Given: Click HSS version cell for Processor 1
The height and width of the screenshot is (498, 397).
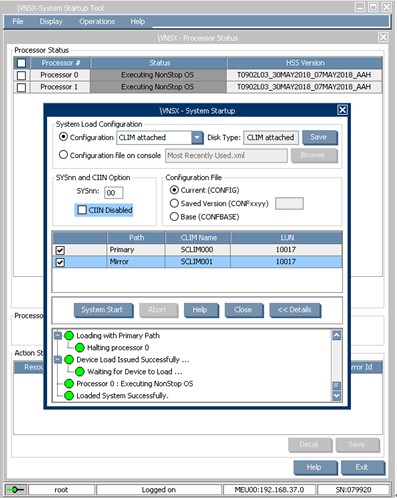Looking at the screenshot, I should [x=305, y=87].
